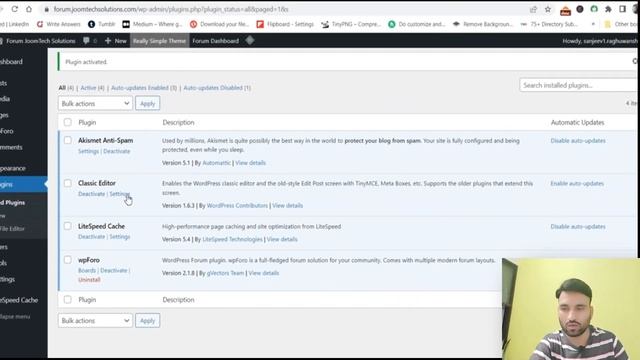This screenshot has width=640, height=360.
Task: Open WordPress Contributors author link
Action: tap(237, 206)
